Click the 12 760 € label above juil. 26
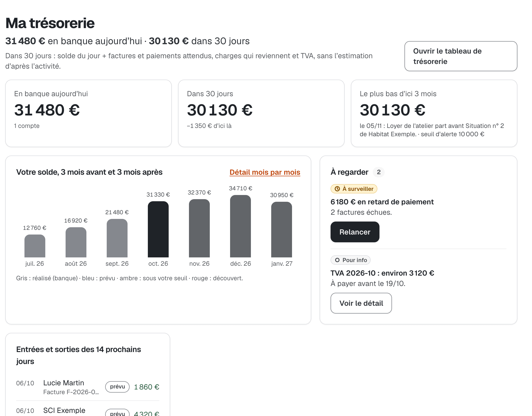Viewport: 532px width, 416px height. coord(35,228)
